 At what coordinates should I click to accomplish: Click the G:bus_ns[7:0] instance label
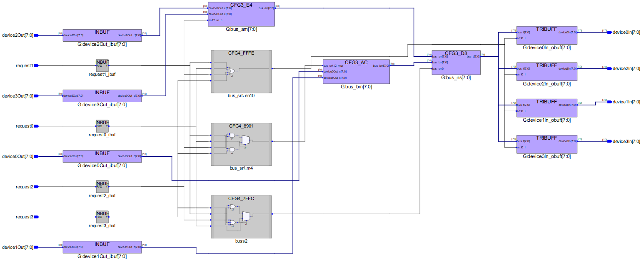pos(456,78)
